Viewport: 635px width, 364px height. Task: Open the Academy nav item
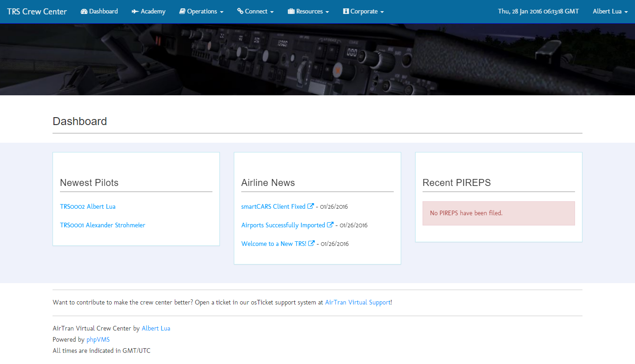click(149, 11)
